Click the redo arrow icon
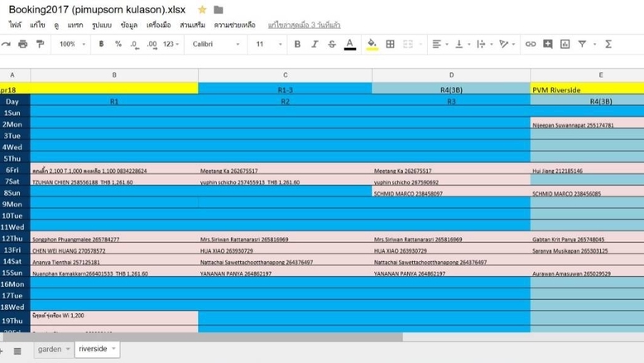 [6, 44]
